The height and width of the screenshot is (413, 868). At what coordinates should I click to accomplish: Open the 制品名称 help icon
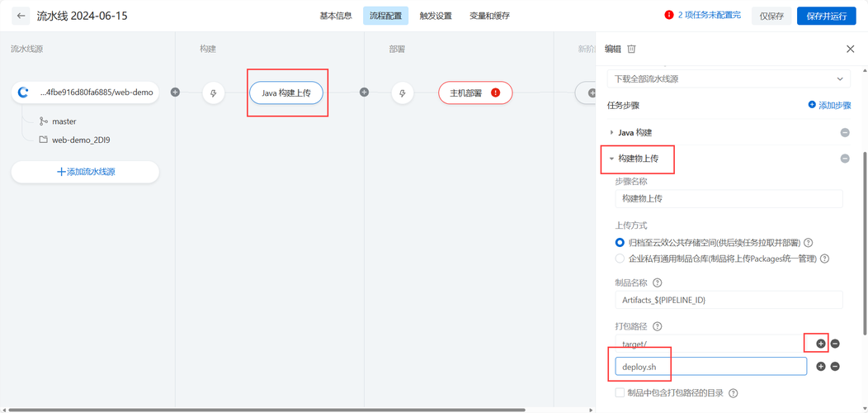point(657,282)
